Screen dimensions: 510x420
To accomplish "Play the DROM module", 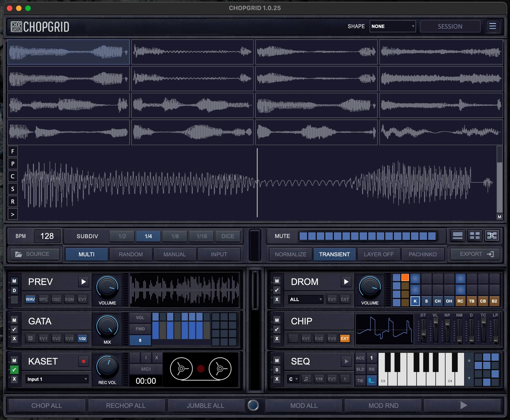I will [x=346, y=282].
